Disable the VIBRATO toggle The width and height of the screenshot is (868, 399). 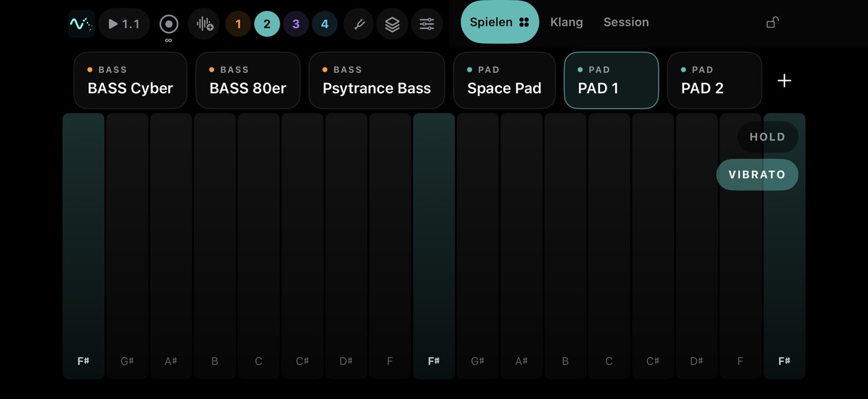(x=757, y=175)
